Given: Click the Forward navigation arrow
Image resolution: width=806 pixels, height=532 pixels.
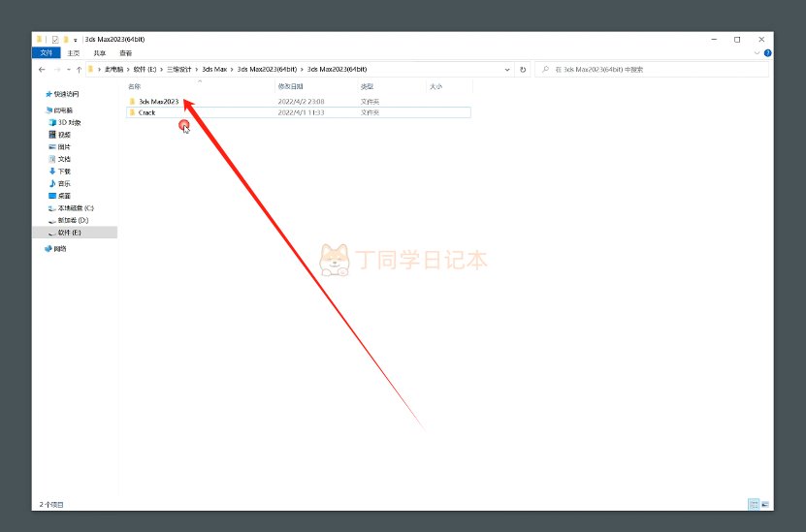Looking at the screenshot, I should (57, 70).
